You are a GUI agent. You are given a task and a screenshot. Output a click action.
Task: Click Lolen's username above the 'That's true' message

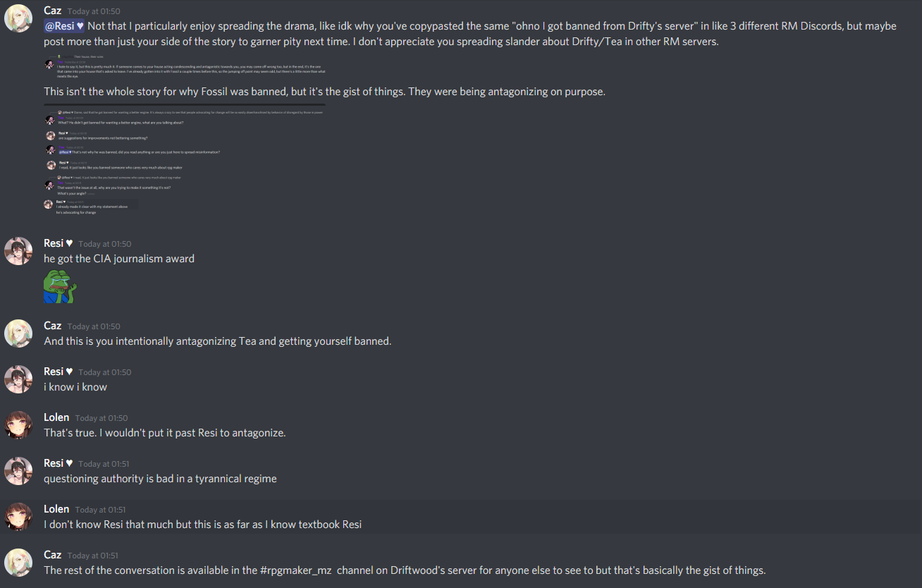click(56, 417)
